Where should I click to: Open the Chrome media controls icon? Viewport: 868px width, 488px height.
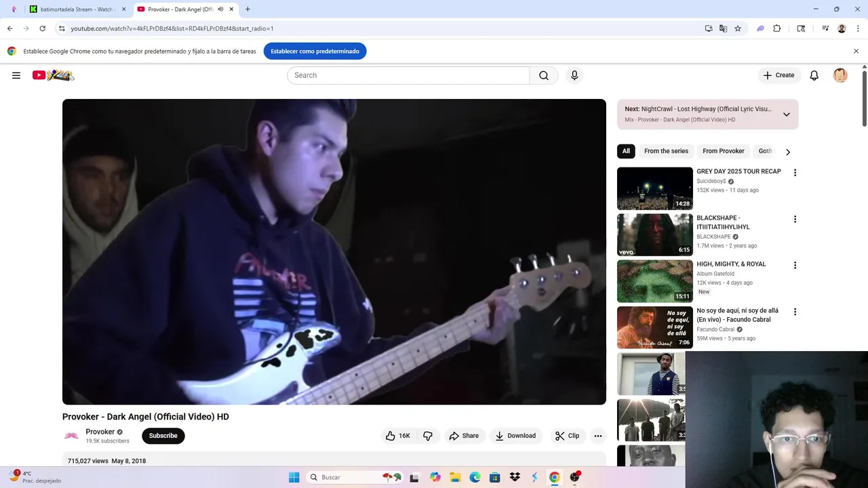(825, 28)
